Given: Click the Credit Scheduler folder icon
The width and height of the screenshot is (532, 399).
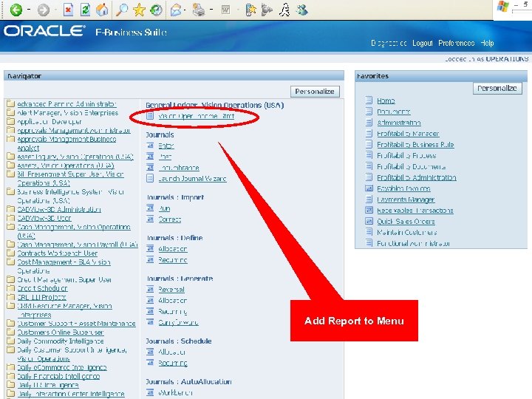Looking at the screenshot, I should tap(11, 288).
